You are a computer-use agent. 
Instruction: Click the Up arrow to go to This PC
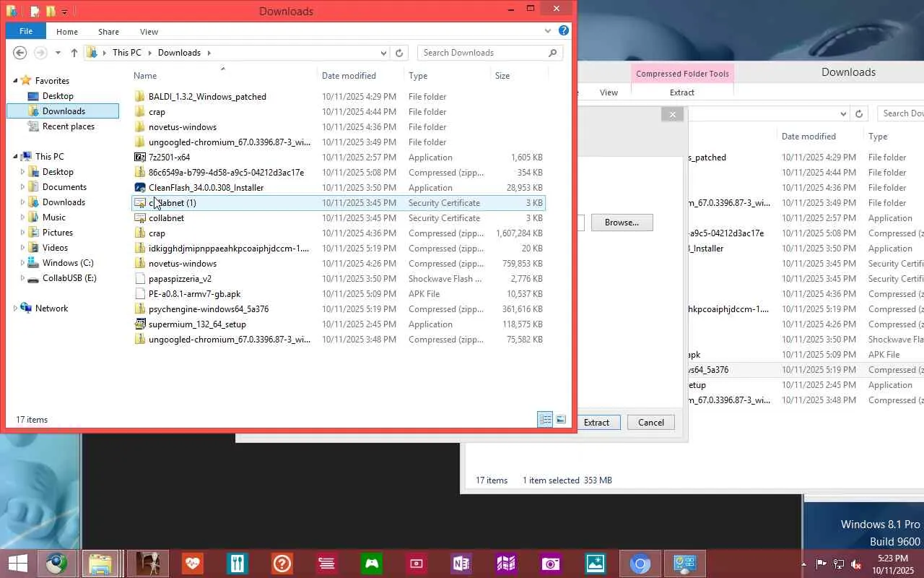click(74, 53)
